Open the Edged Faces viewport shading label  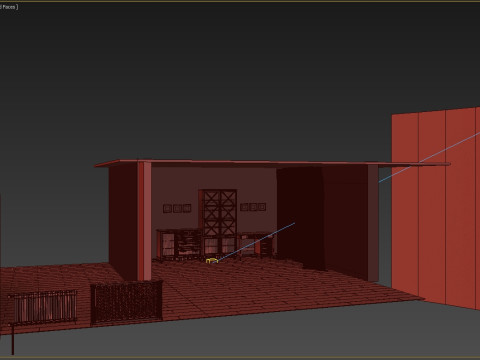pos(9,7)
